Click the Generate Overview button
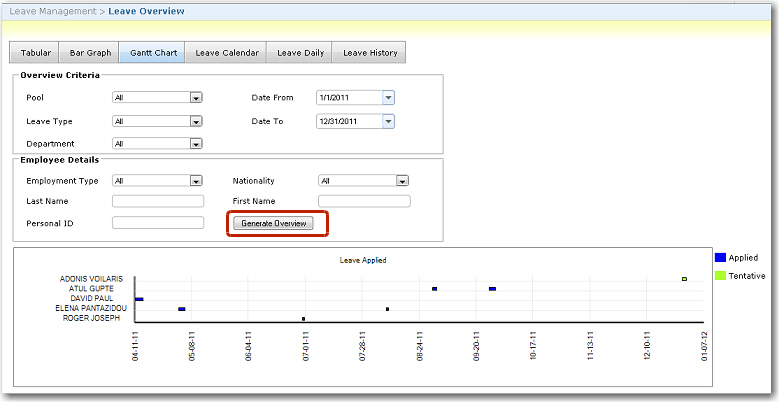This screenshot has height=402, width=779. pyautogui.click(x=273, y=223)
